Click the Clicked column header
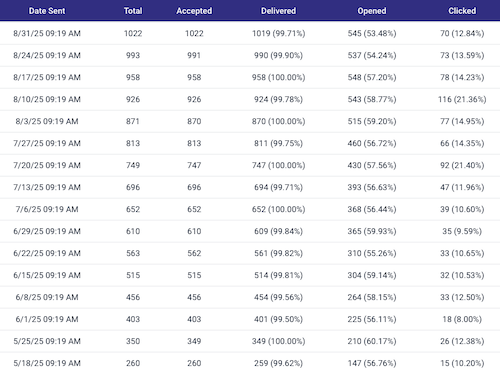 coord(462,11)
